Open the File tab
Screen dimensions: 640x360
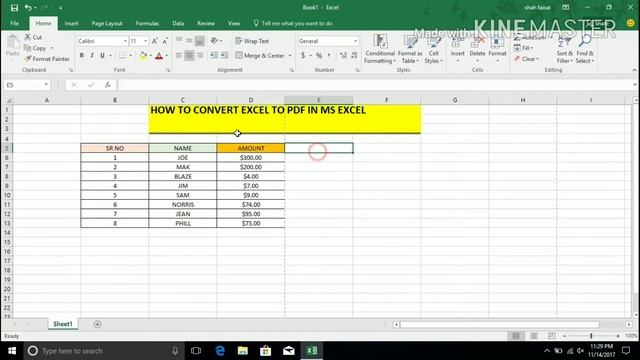pyautogui.click(x=15, y=23)
